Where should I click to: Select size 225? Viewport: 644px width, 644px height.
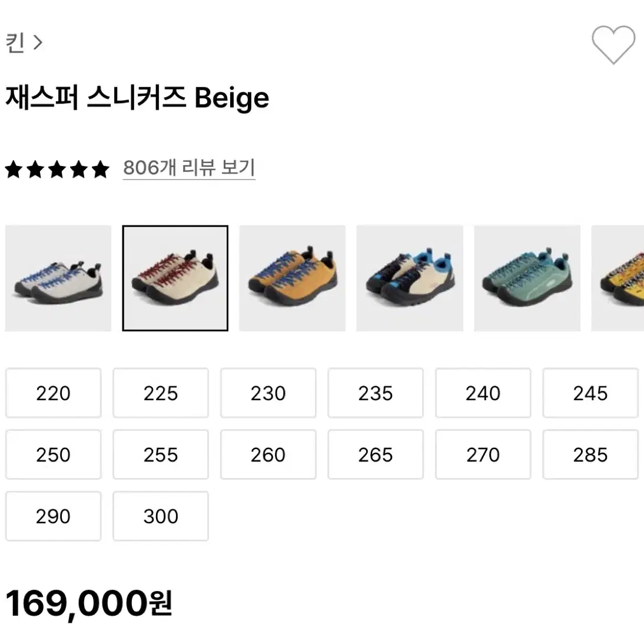(x=161, y=393)
